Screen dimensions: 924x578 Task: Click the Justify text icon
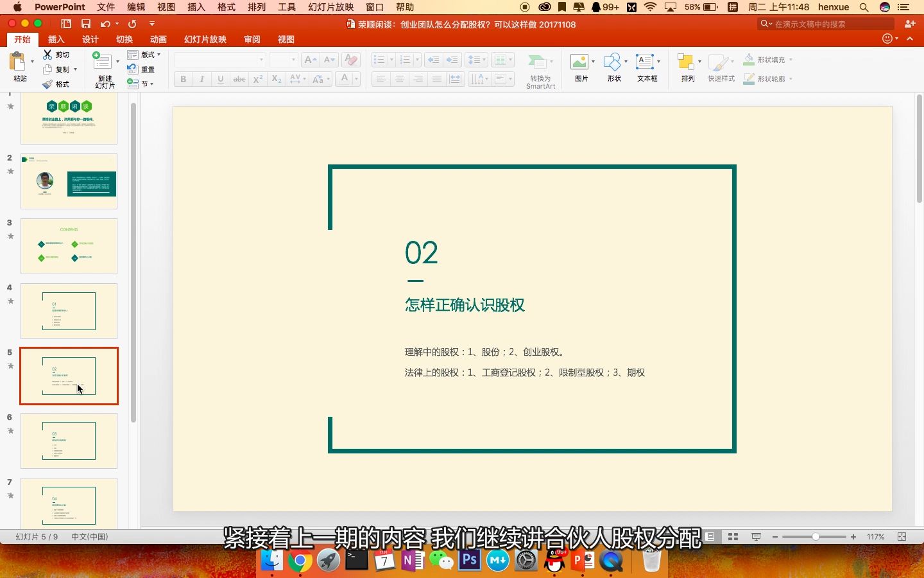pyautogui.click(x=437, y=79)
